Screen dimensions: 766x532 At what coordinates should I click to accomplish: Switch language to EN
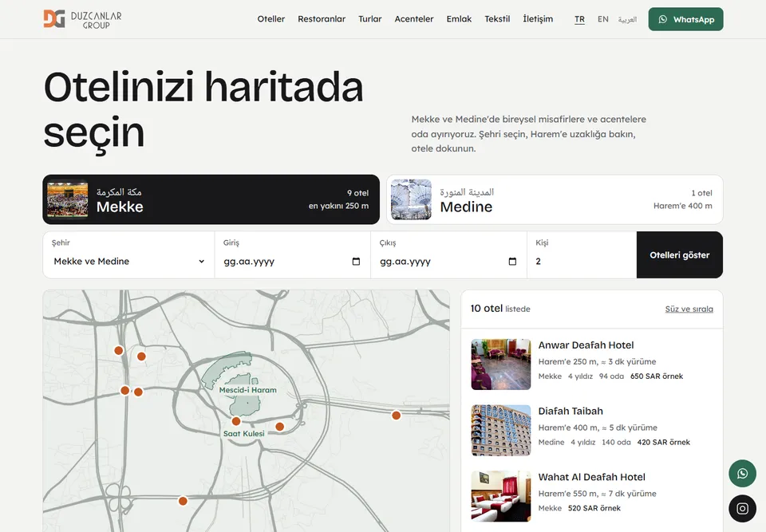[603, 19]
